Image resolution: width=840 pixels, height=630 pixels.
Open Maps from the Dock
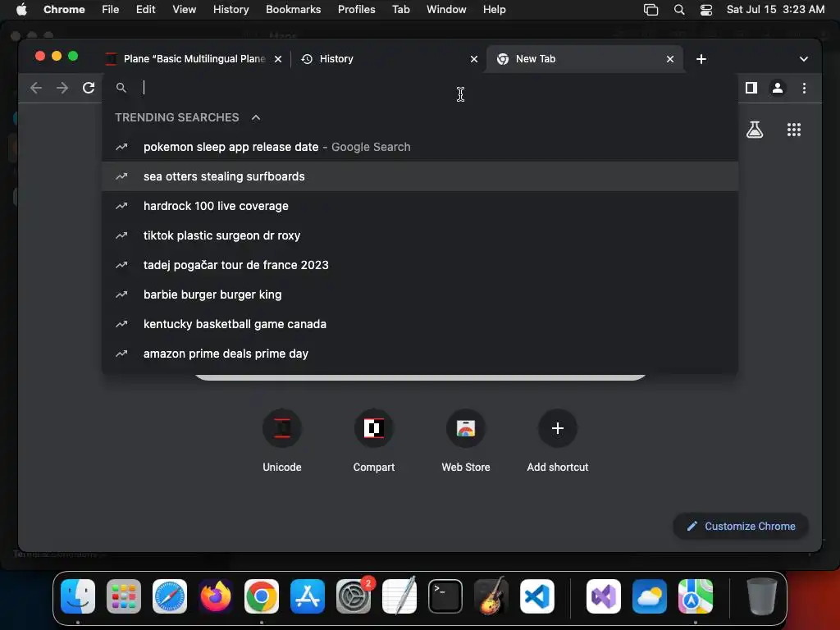[x=696, y=596]
